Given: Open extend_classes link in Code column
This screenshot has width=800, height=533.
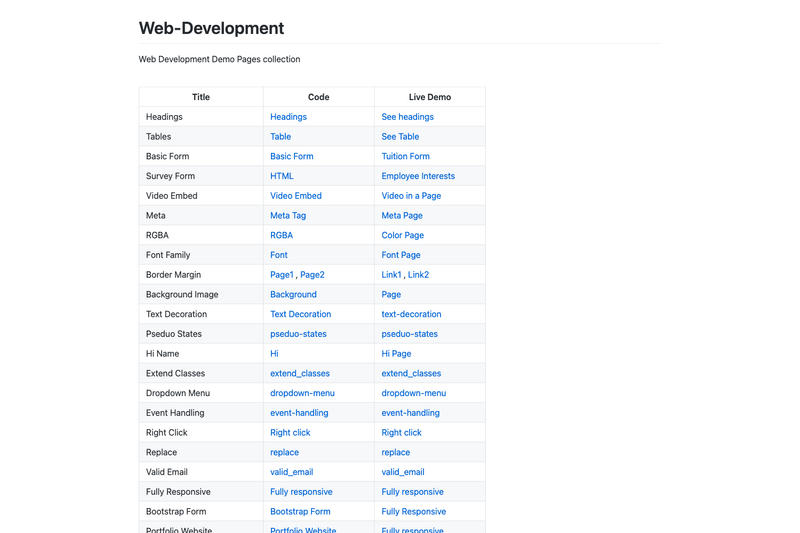Looking at the screenshot, I should [299, 373].
